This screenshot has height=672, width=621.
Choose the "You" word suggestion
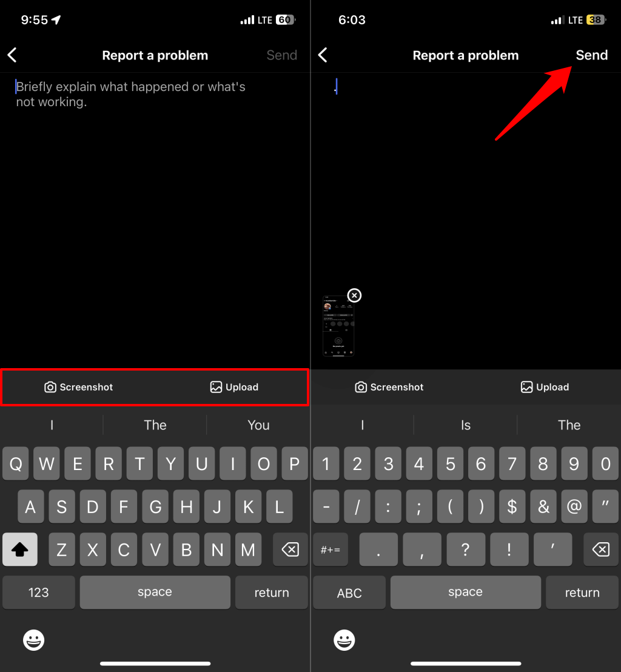[x=258, y=425]
